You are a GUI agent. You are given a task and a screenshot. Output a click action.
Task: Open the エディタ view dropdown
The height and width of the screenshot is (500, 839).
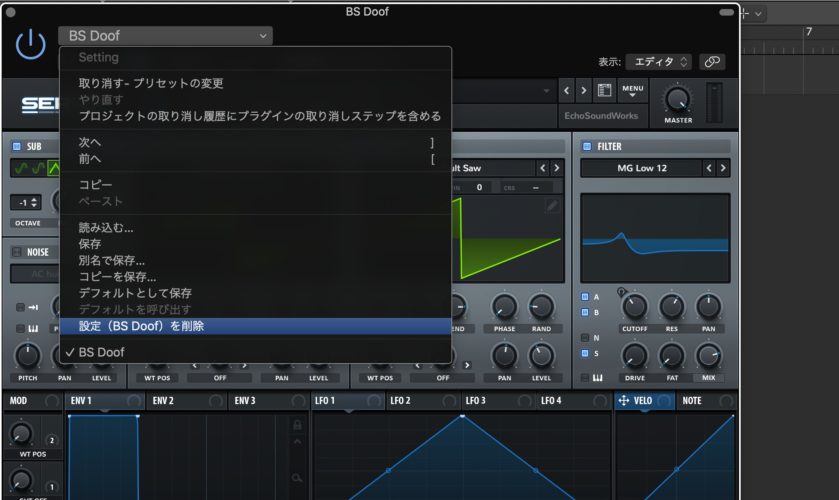click(x=657, y=61)
